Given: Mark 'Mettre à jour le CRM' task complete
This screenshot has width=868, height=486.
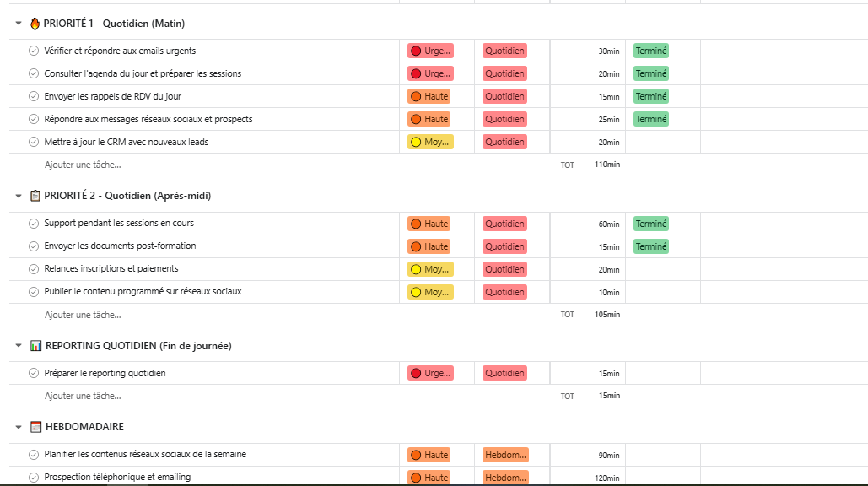Looking at the screenshot, I should tap(34, 142).
